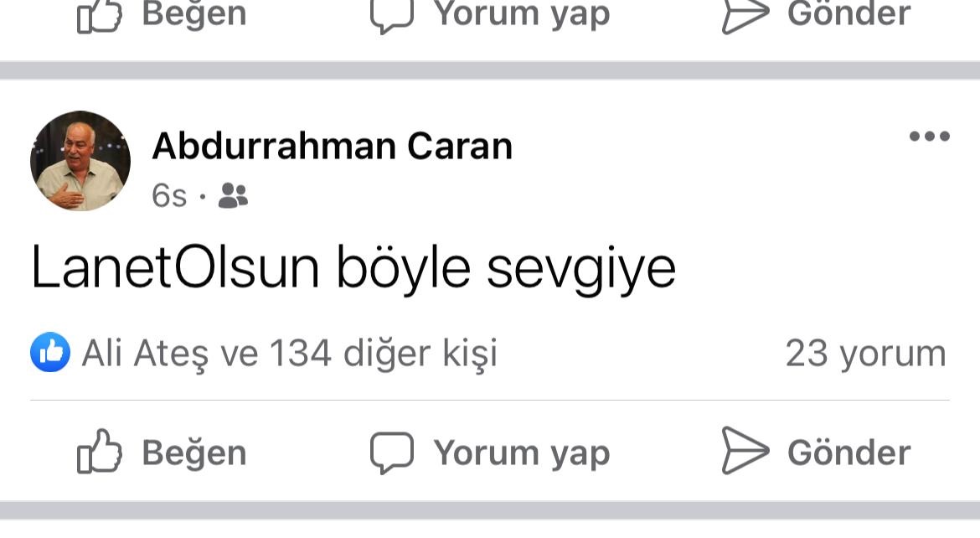
Task: Click the blue like reaction icon
Action: pyautogui.click(x=50, y=352)
